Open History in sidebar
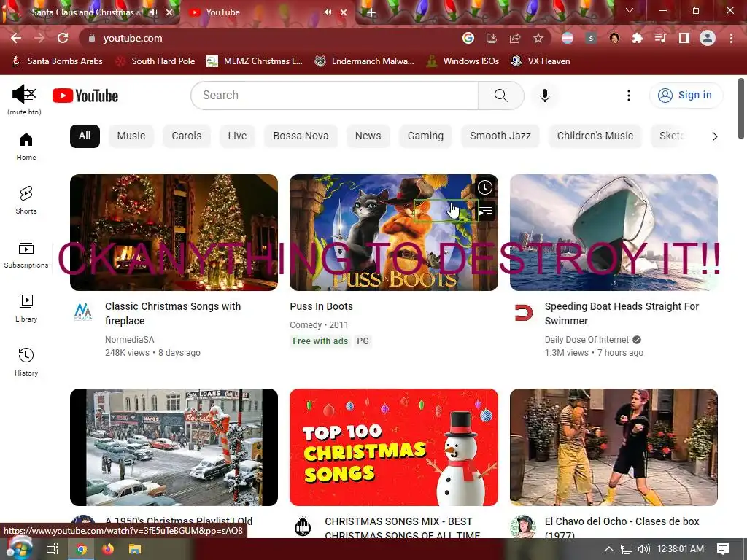Screen dimensions: 747x560 pyautogui.click(x=26, y=362)
